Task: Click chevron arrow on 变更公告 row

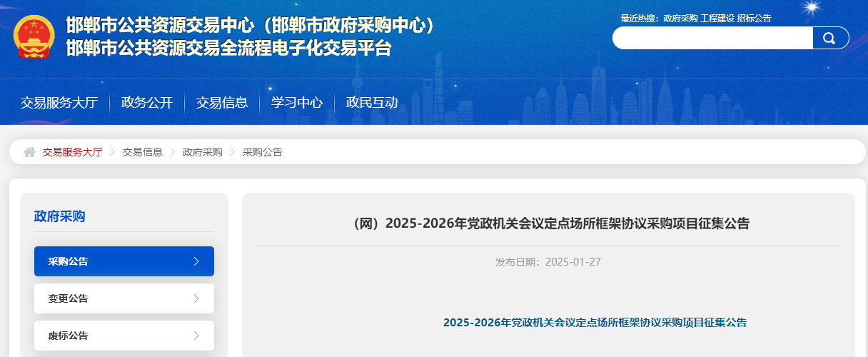Action: 196,298
